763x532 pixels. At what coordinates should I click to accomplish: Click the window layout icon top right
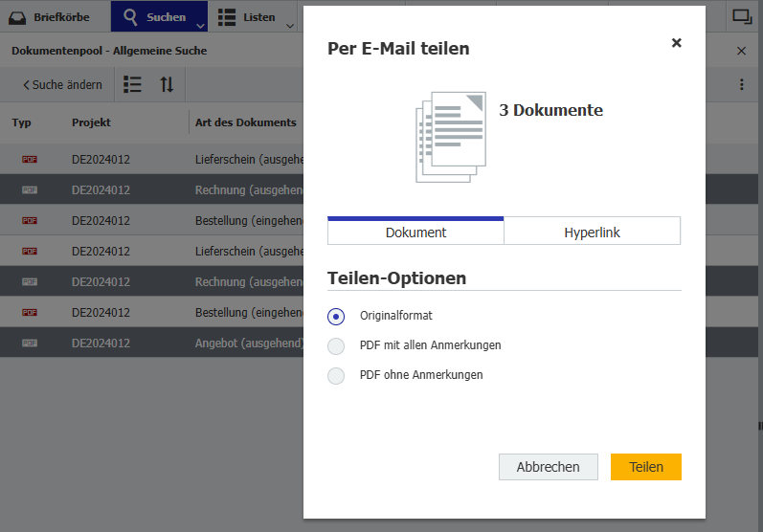pos(741,16)
